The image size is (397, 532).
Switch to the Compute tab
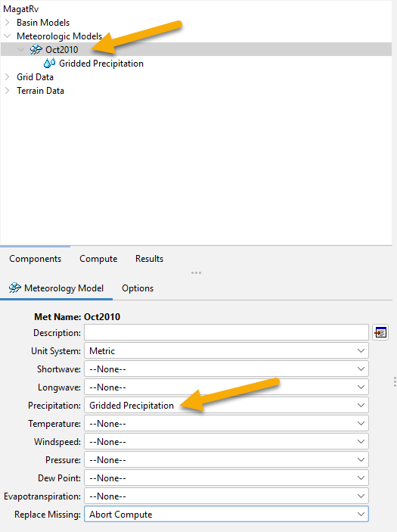pyautogui.click(x=98, y=259)
